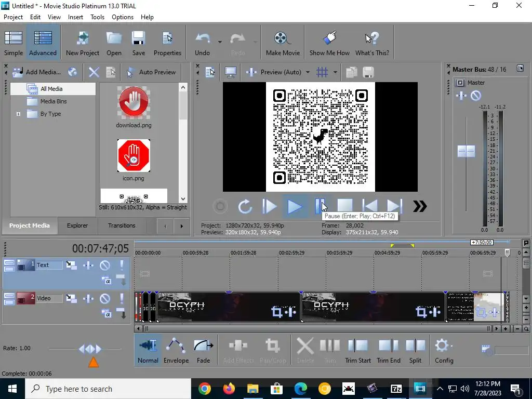The height and width of the screenshot is (399, 532).
Task: Undo the last action
Action: tap(203, 43)
